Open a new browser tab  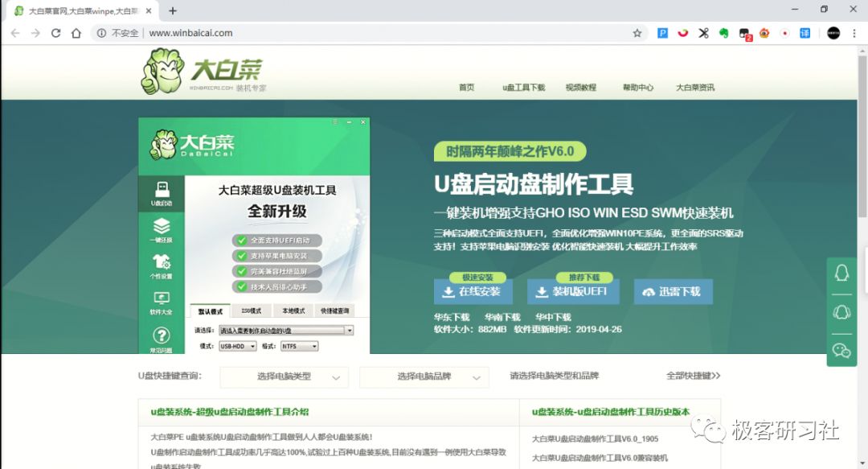pos(173,10)
